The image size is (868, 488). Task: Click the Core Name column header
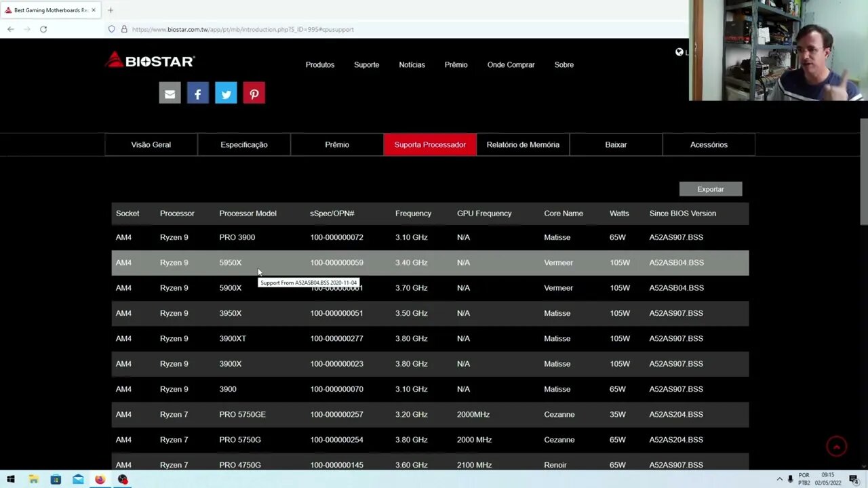point(564,213)
